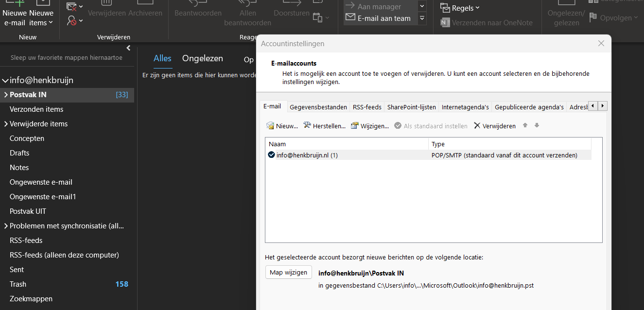Viewport: 644px width, 310px height.
Task: Open the Trash folder
Action: tap(18, 284)
